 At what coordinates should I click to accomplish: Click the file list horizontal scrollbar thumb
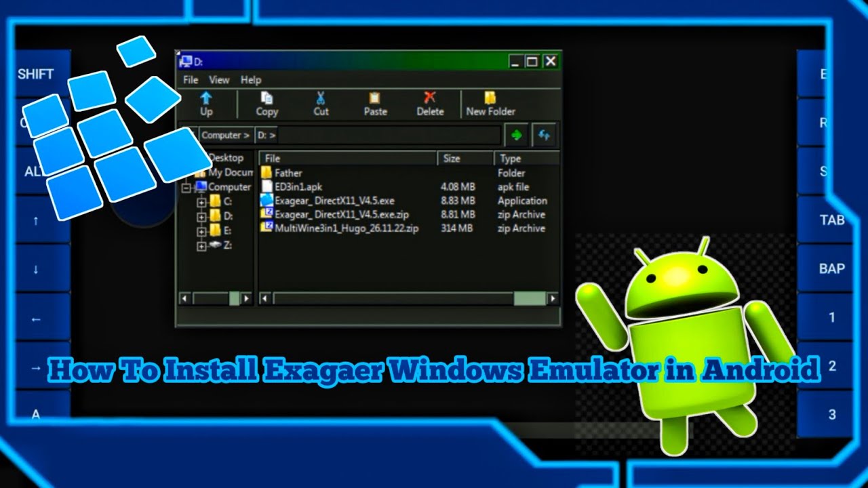(x=530, y=298)
